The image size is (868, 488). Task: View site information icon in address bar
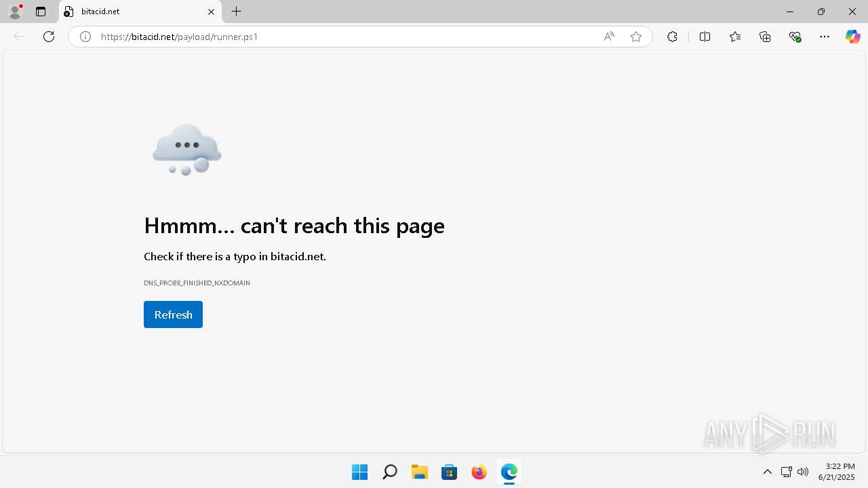click(85, 37)
